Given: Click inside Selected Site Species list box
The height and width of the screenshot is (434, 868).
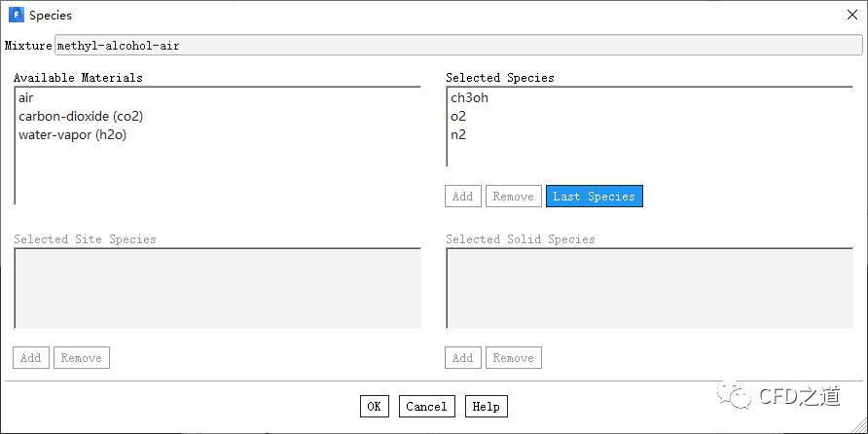Looking at the screenshot, I should tap(217, 288).
